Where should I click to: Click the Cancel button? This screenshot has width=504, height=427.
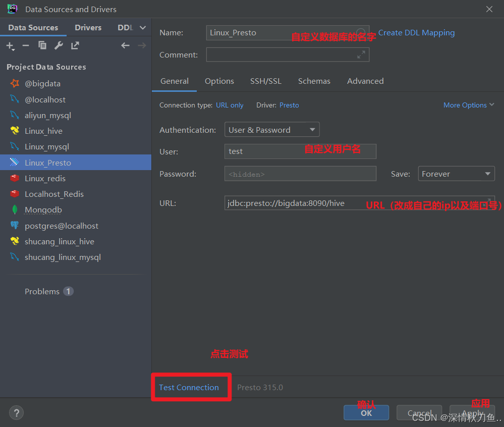(419, 412)
